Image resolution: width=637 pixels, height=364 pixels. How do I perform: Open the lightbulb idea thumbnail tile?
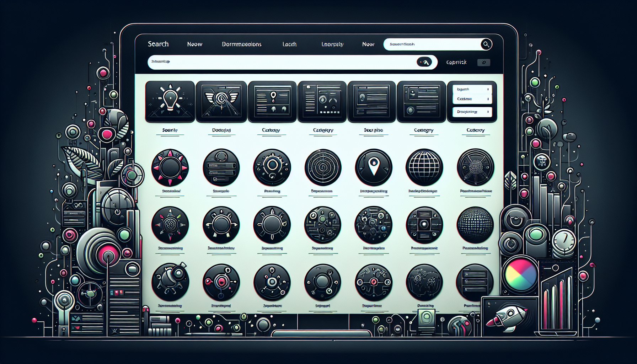coord(170,102)
